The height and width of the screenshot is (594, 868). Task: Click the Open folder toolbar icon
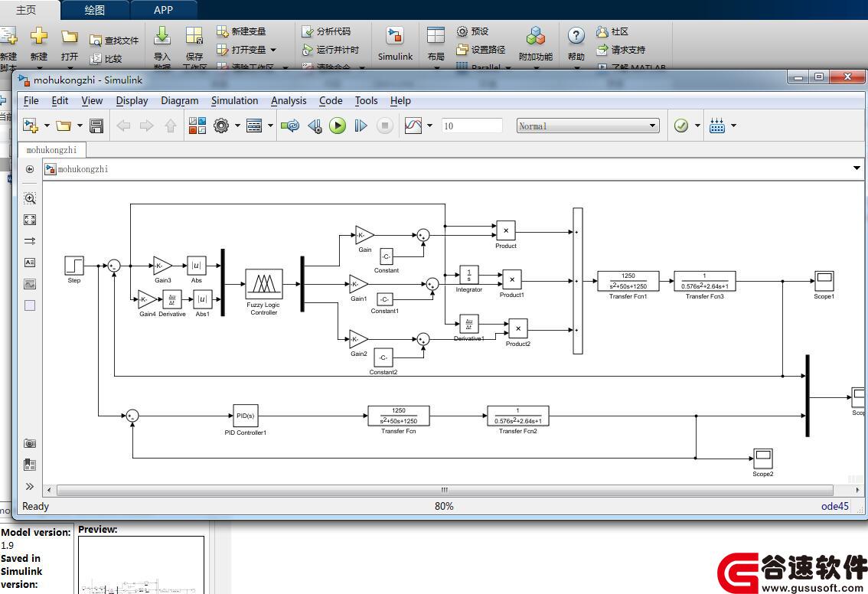(x=64, y=126)
